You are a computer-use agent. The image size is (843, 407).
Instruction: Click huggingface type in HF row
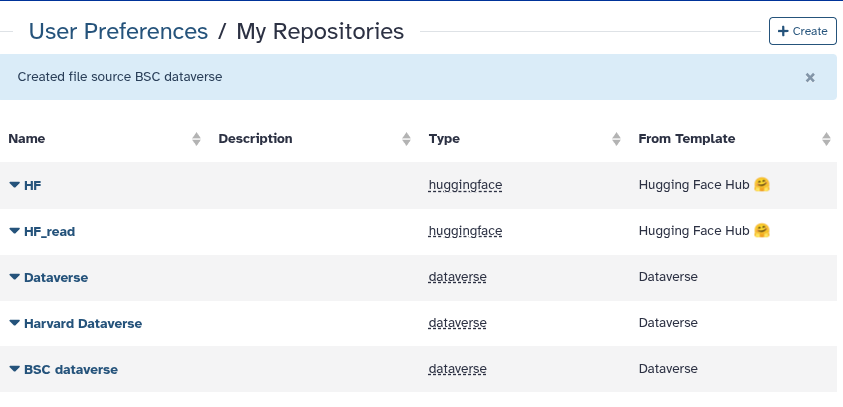point(465,185)
